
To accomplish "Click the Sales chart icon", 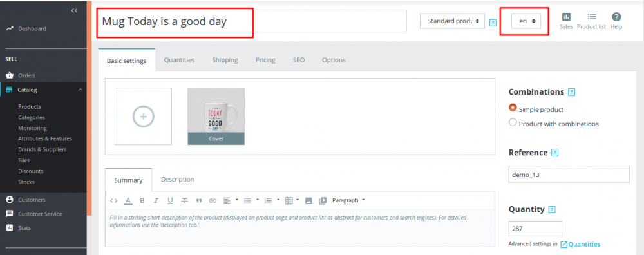I will click(x=566, y=17).
